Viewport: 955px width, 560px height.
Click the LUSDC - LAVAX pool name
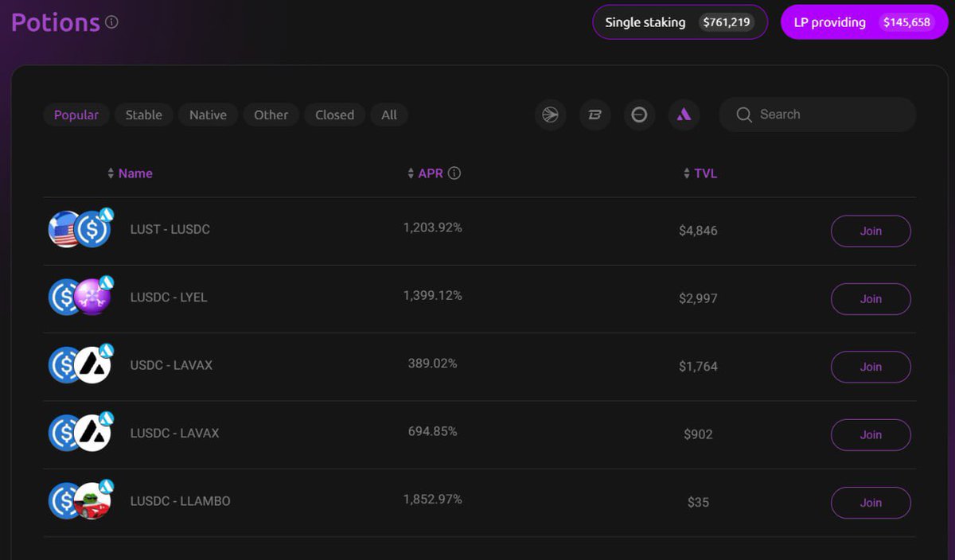pyautogui.click(x=174, y=433)
